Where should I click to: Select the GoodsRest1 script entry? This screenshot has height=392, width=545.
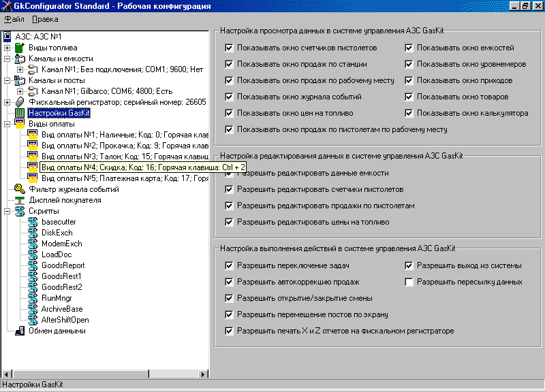pyautogui.click(x=61, y=276)
